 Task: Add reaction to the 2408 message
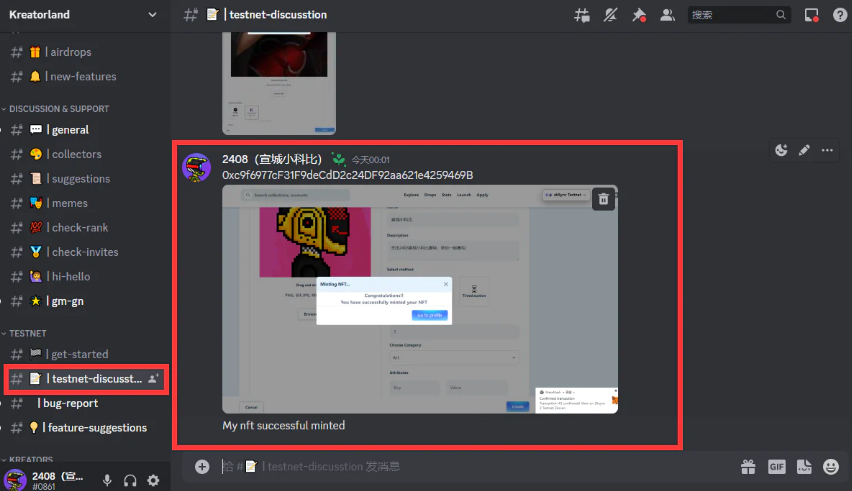pos(781,150)
